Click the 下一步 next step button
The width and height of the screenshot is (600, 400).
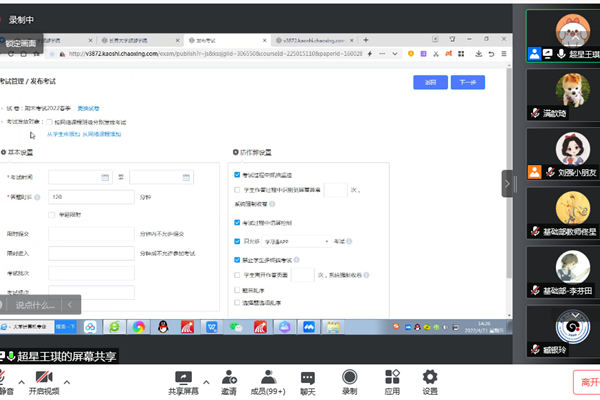(x=467, y=83)
